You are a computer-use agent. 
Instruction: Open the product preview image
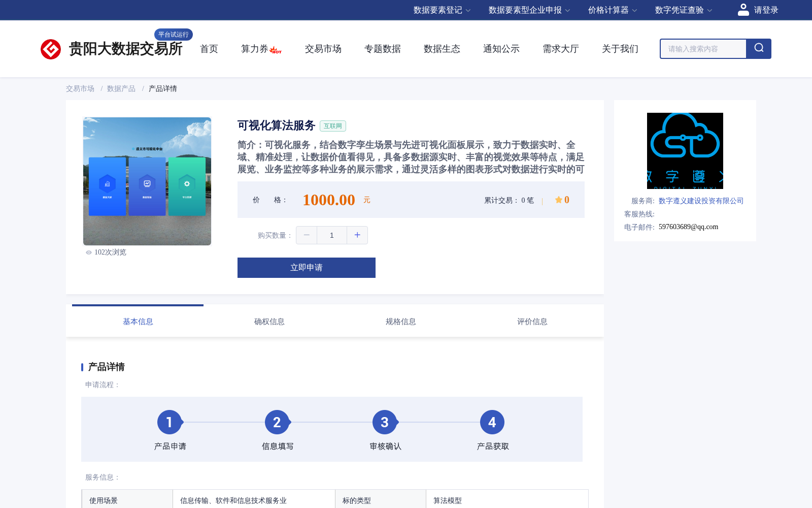[147, 181]
